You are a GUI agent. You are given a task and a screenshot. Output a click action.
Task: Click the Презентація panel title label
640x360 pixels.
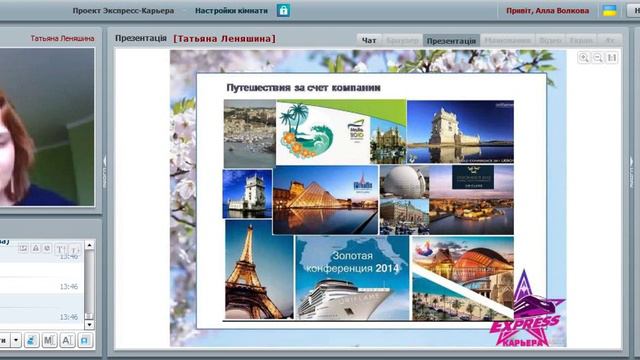(141, 38)
